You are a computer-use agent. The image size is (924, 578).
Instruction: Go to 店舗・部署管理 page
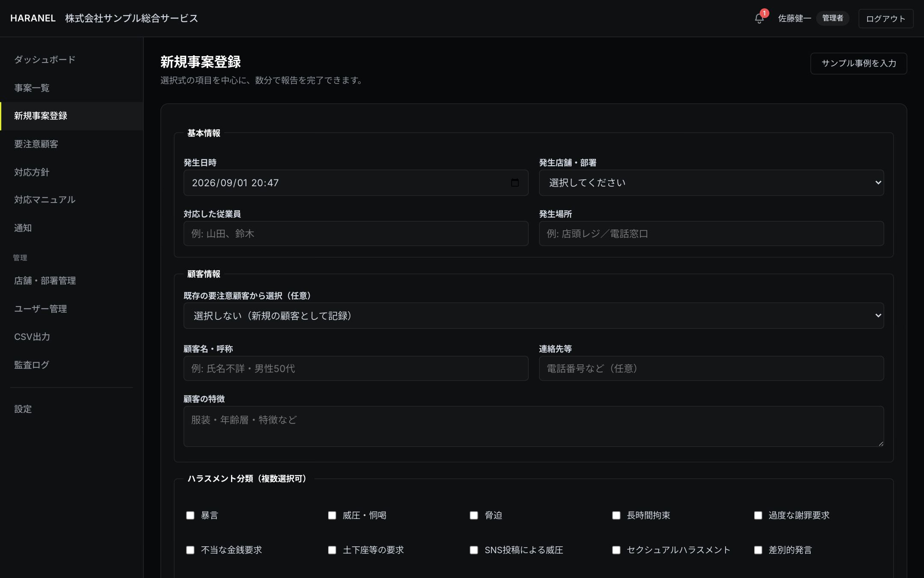[71, 281]
